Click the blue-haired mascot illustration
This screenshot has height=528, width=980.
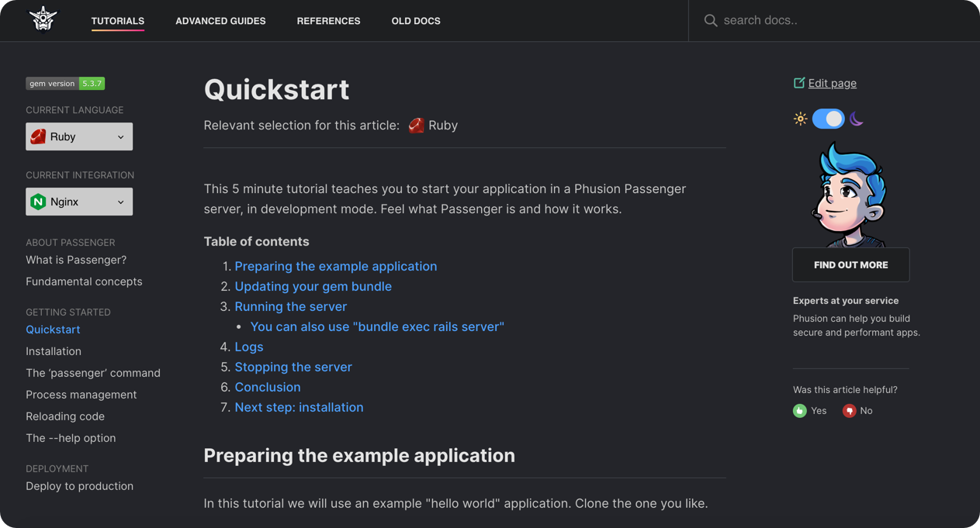850,194
